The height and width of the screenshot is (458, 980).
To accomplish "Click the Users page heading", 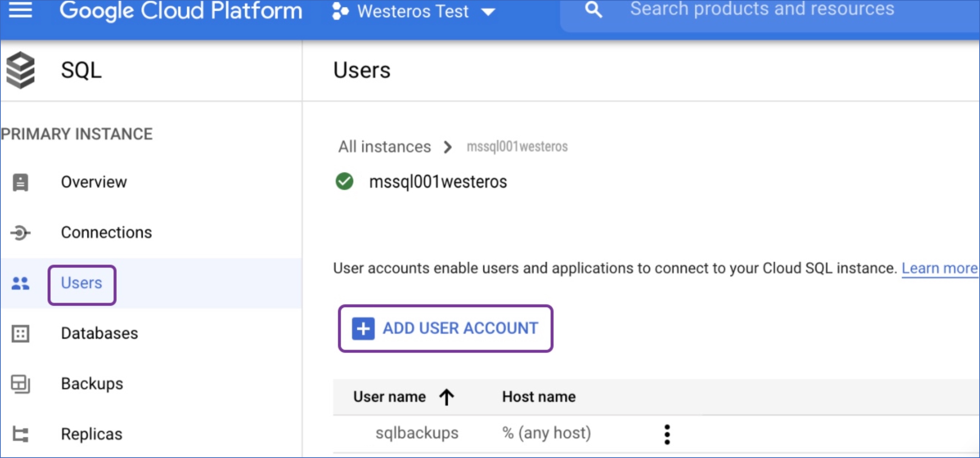I will coord(362,70).
